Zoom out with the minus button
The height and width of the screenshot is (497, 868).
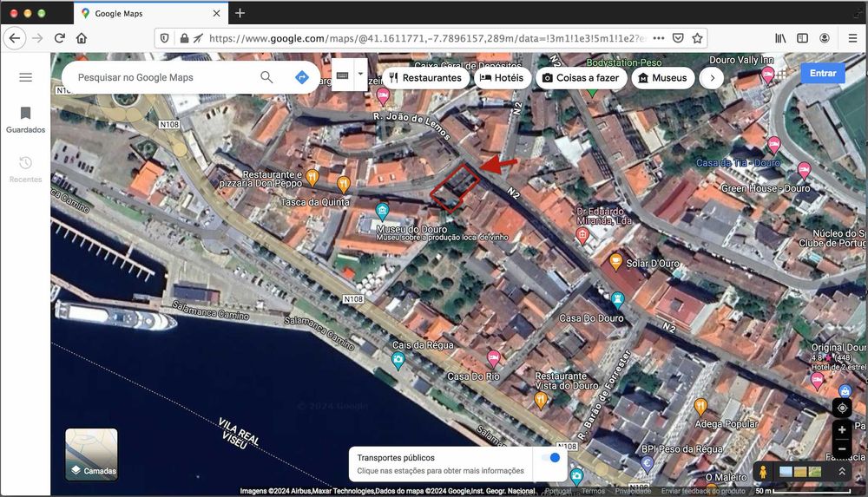(x=842, y=448)
